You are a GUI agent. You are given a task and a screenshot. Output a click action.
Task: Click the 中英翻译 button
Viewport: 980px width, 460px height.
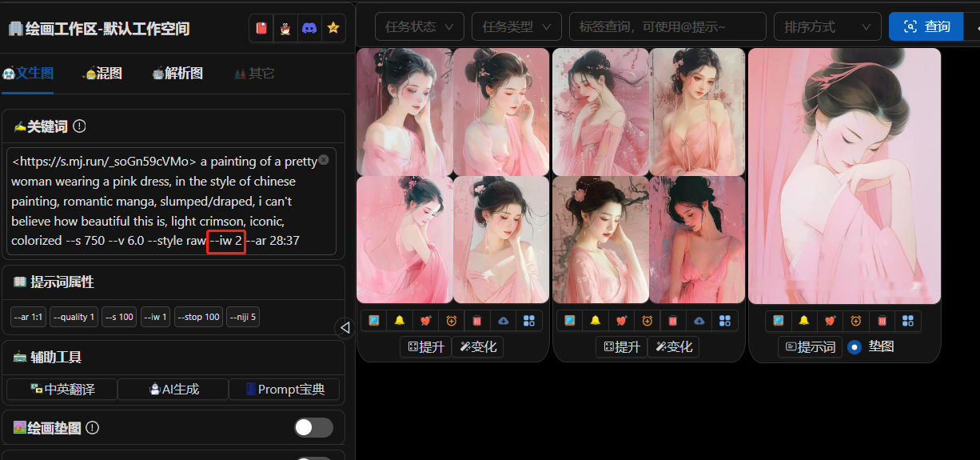point(62,390)
